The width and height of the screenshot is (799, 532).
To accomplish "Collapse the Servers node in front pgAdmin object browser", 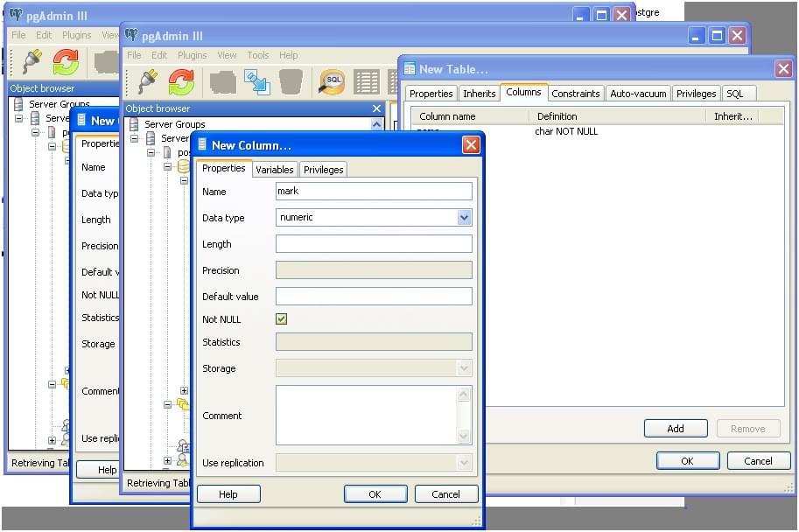I will (134, 138).
